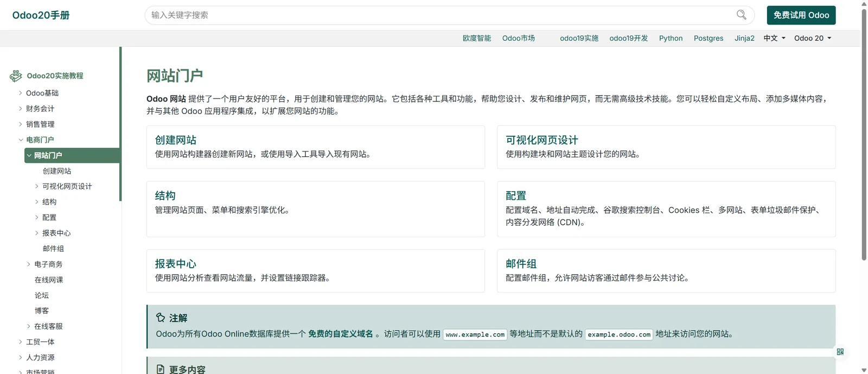Viewport: 868px width, 374px height.
Task: Open the Python nav link
Action: tap(671, 38)
